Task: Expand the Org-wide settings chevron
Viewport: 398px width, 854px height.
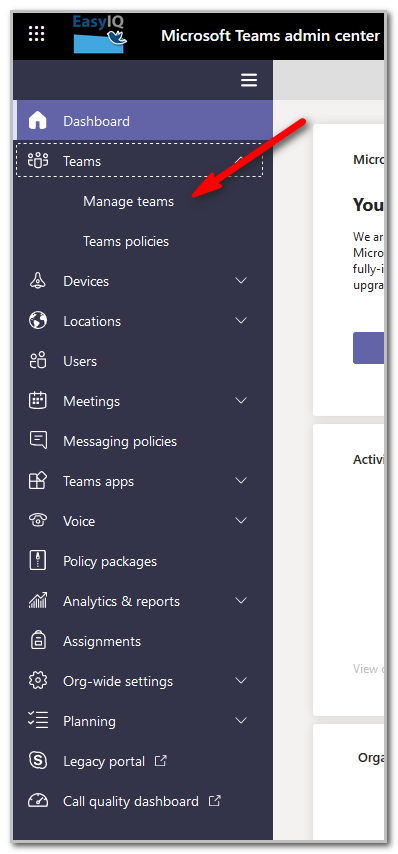Action: [x=241, y=681]
